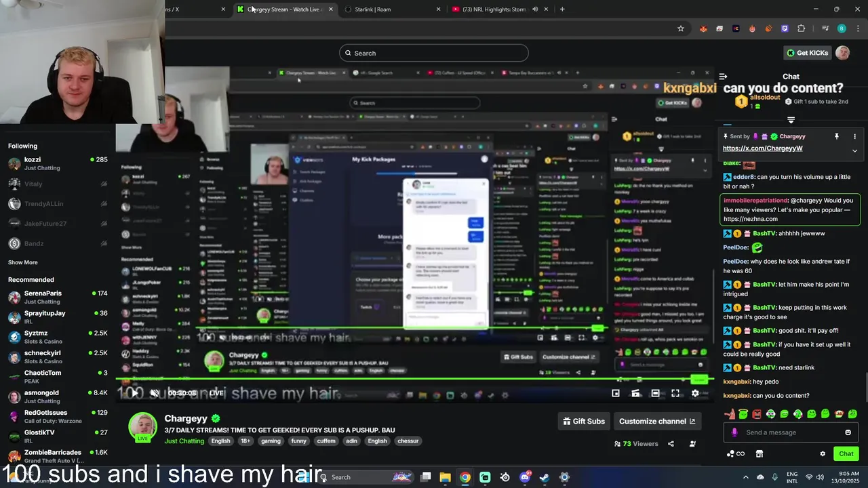Open the Syztmz Slots & Casino channel
The height and width of the screenshot is (488, 868).
pos(58,337)
